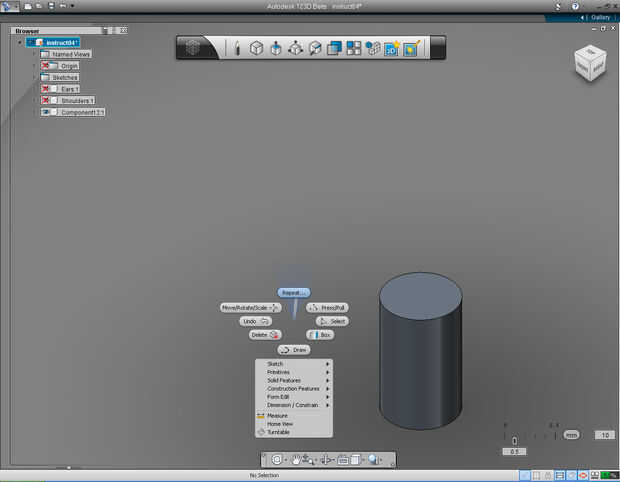Viewport: 620px width, 482px height.
Task: Open dropdown arrow next to visual style icon
Action: 363,460
